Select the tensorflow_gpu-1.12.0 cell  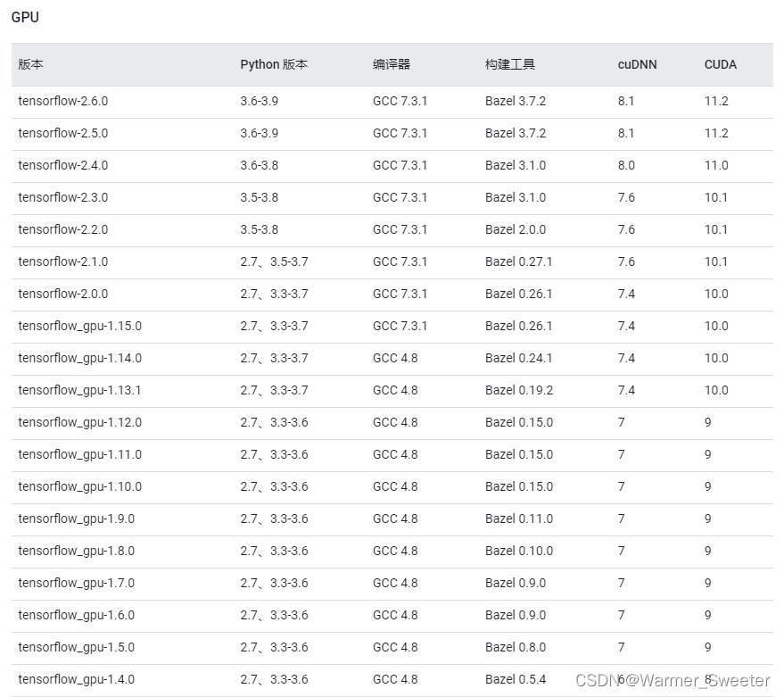point(80,422)
